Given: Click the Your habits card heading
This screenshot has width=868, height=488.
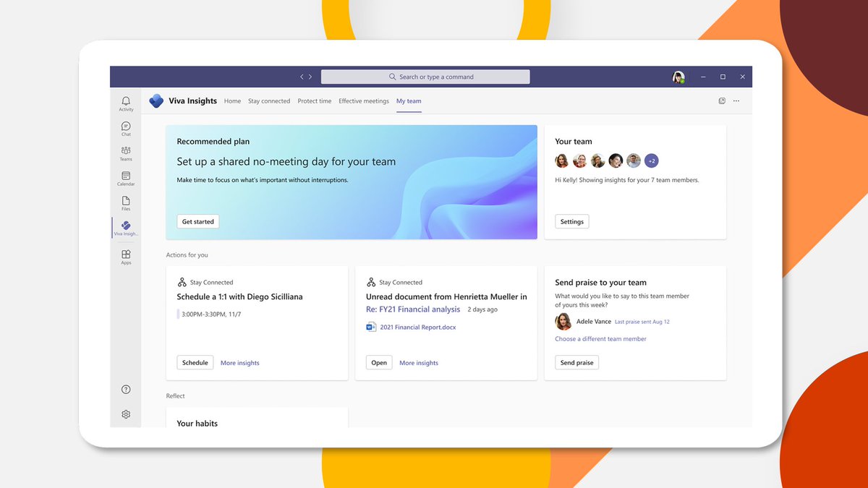Looking at the screenshot, I should click(197, 424).
